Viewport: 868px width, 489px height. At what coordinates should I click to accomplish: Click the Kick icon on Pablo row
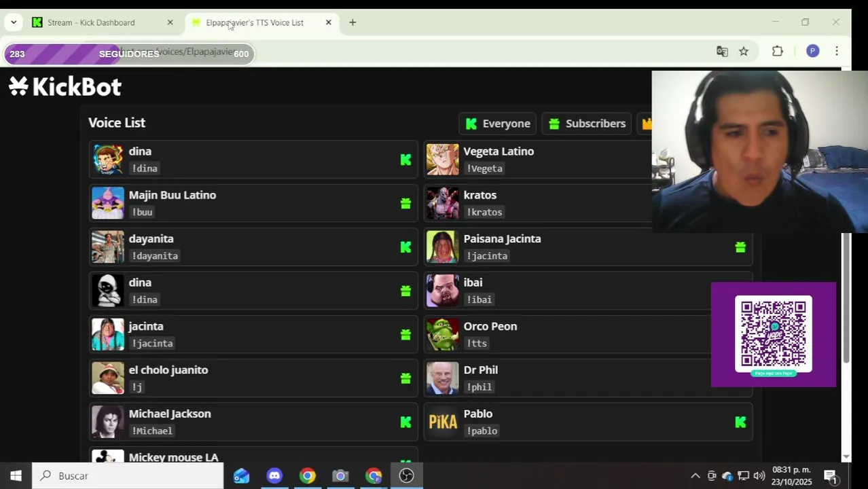pyautogui.click(x=740, y=422)
